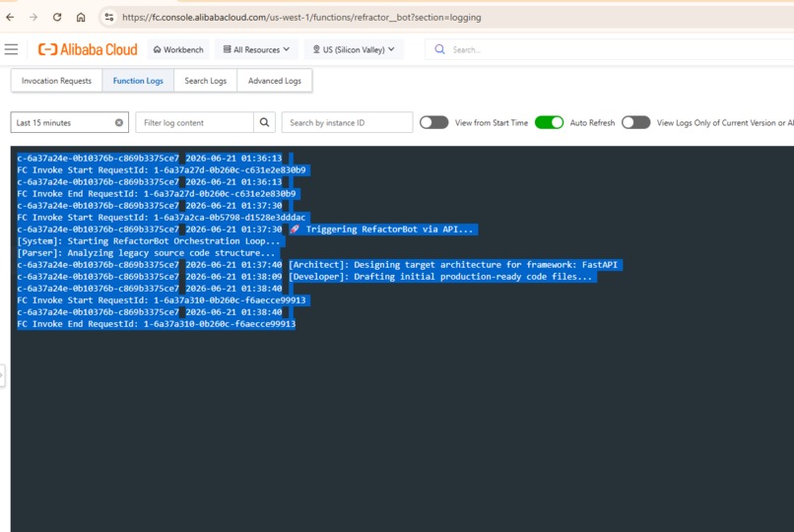The width and height of the screenshot is (794, 532).
Task: View site information icon in address bar
Action: pos(109,17)
